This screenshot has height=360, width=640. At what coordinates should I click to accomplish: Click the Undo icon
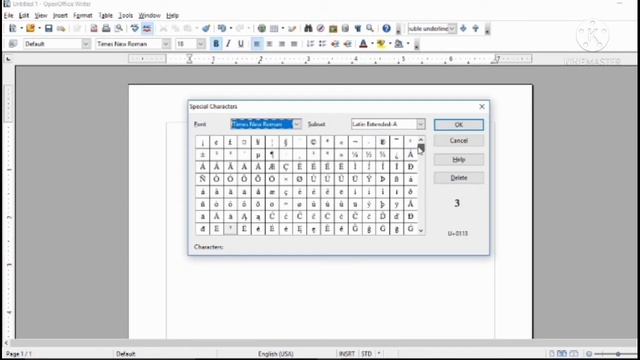222,28
